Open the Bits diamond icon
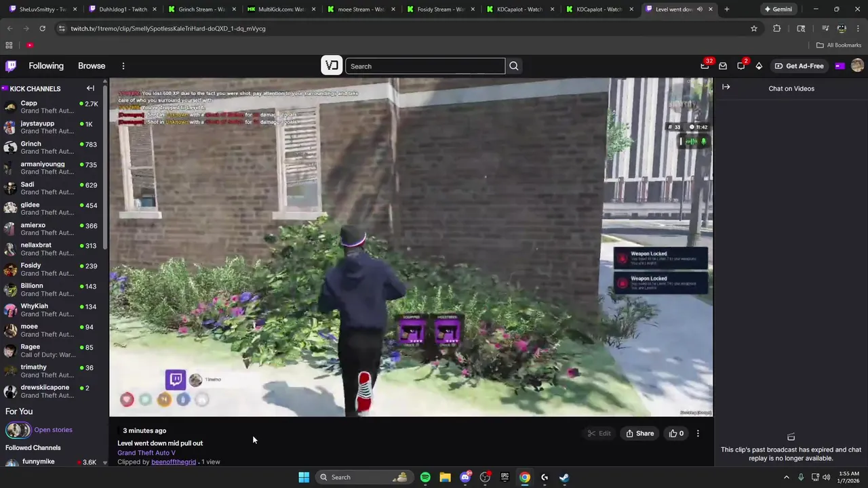The image size is (868, 488). tap(759, 66)
